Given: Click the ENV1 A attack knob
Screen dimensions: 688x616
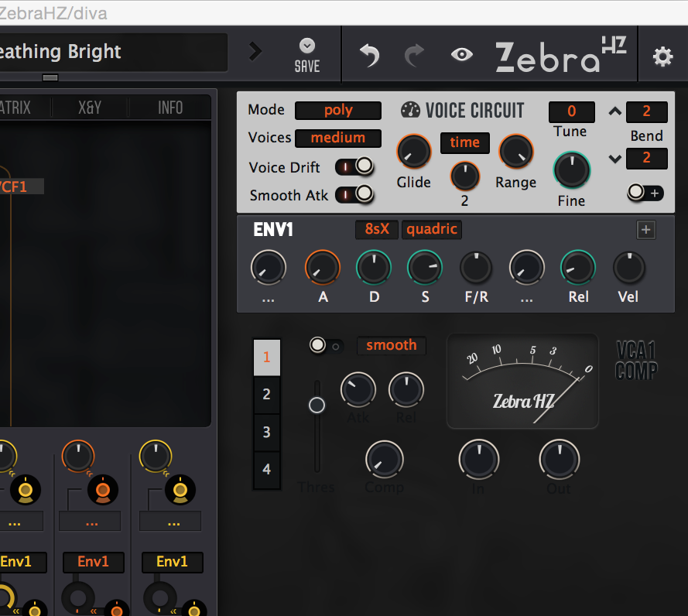Looking at the screenshot, I should pyautogui.click(x=323, y=268).
